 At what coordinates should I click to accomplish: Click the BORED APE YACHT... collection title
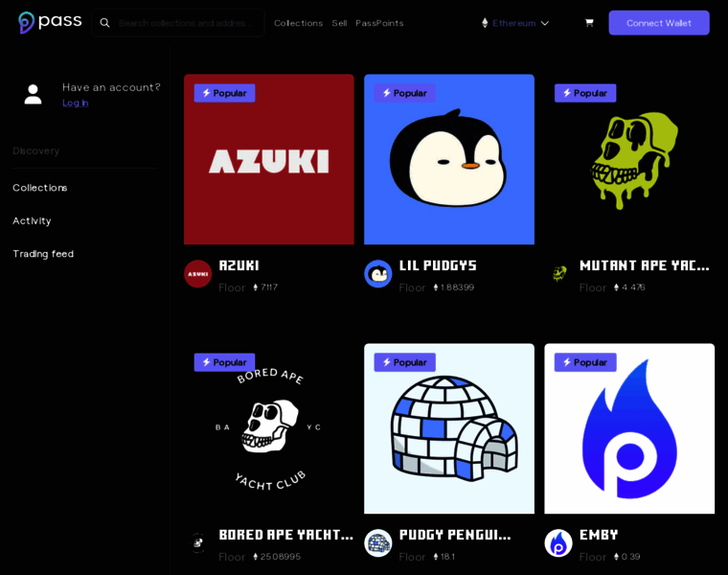[286, 535]
